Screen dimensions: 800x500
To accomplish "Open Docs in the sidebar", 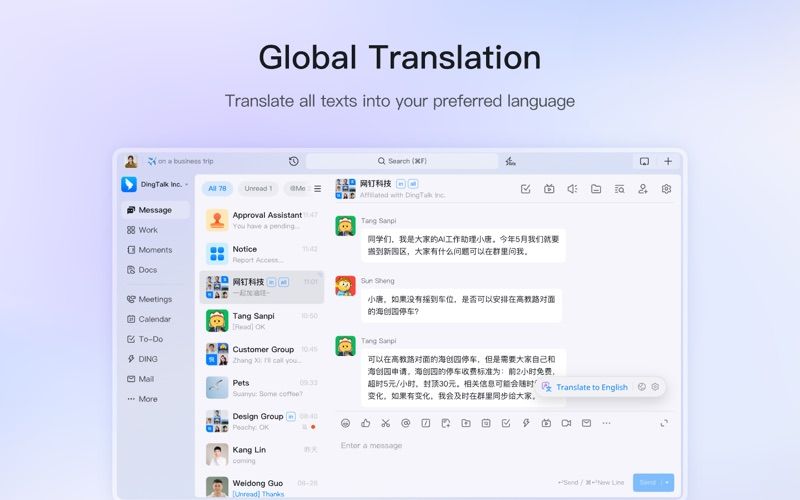I will point(142,270).
